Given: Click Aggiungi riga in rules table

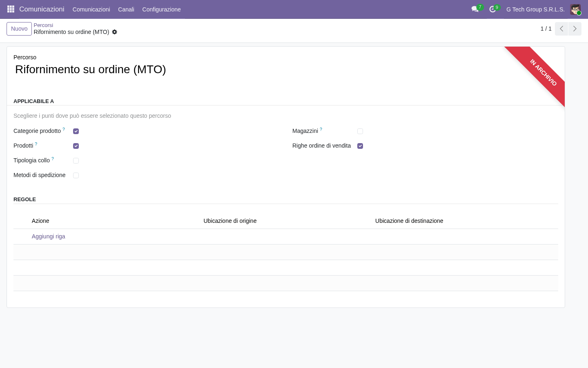Looking at the screenshot, I should tap(49, 236).
